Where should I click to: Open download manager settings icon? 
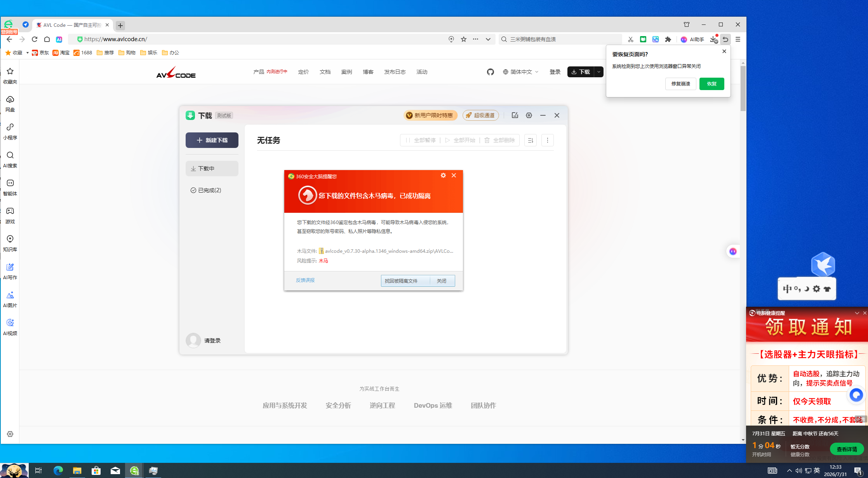click(529, 115)
